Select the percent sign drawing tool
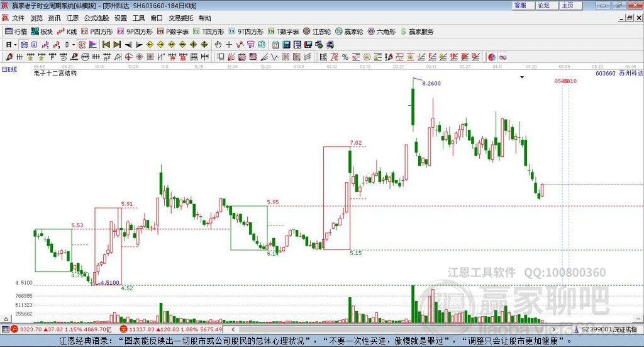Viewport: 644px width, 347px height. [x=345, y=57]
